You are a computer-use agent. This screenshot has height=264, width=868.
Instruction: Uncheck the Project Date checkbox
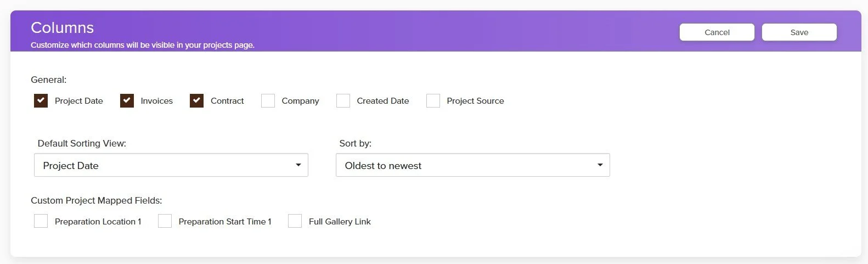(x=41, y=100)
